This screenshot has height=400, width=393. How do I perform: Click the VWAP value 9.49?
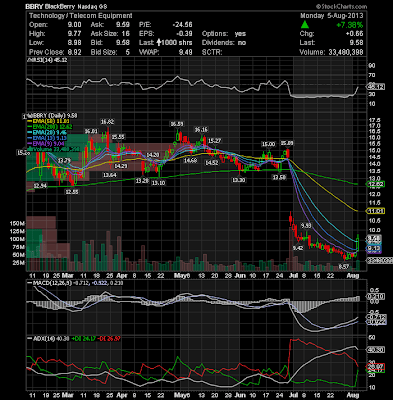[x=186, y=52]
